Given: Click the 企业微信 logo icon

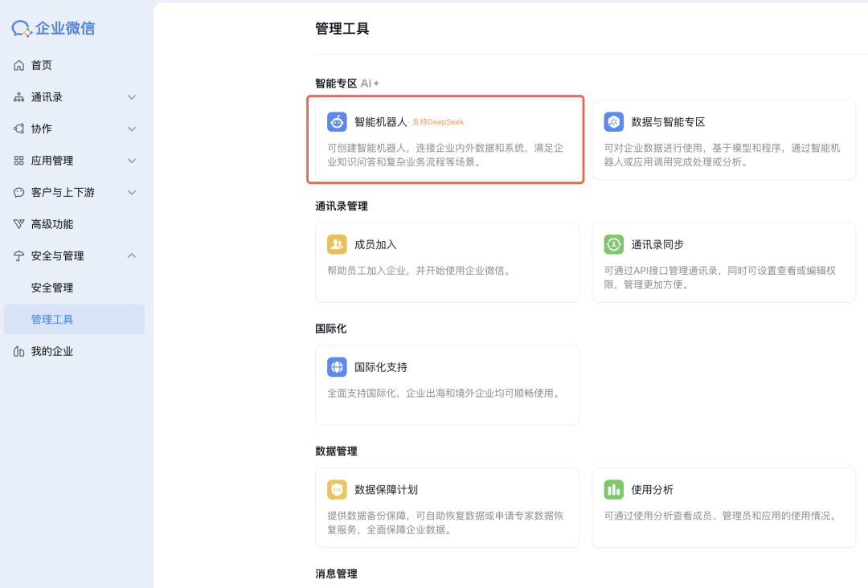Looking at the screenshot, I should coord(20,28).
